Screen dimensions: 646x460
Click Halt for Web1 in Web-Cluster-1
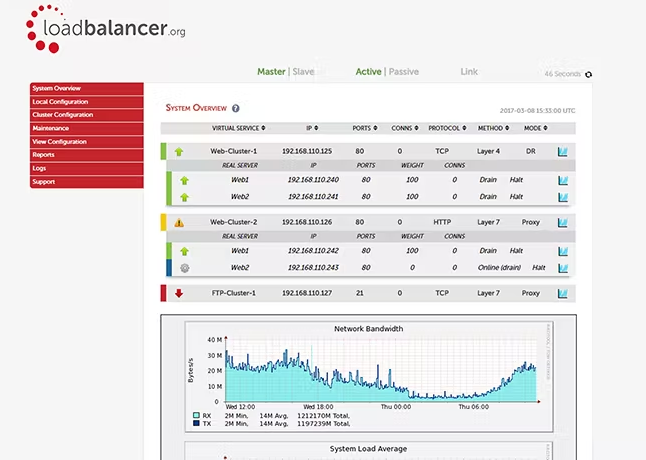click(516, 180)
